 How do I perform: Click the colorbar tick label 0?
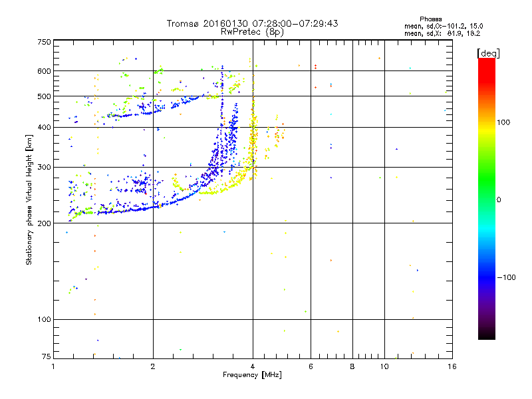[x=501, y=199]
